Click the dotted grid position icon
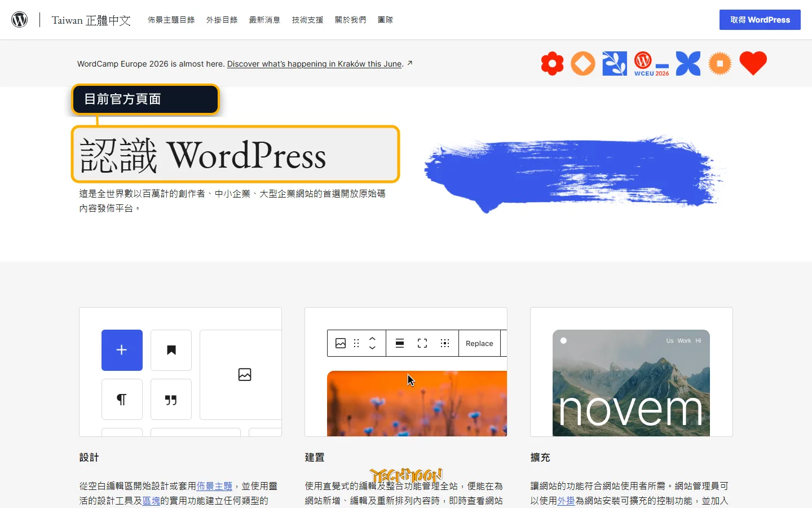812x508 pixels. pyautogui.click(x=445, y=343)
